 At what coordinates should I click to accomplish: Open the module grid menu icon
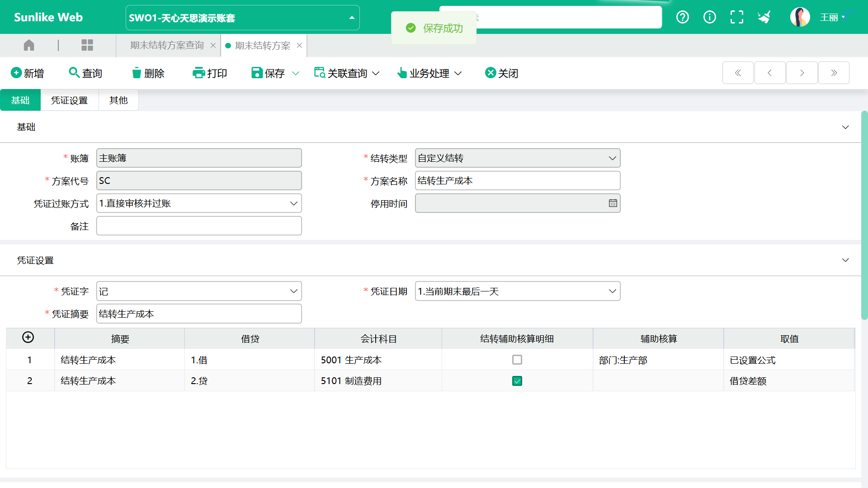[87, 45]
